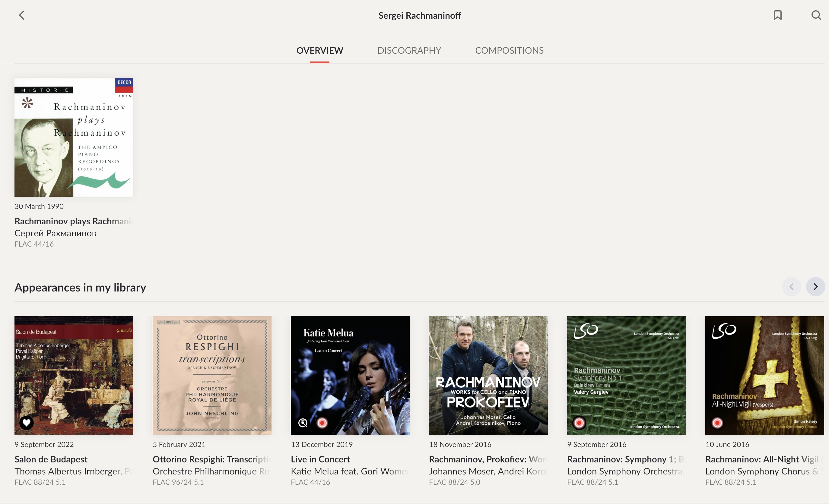Bookmark Sergei Rachmaninoff with the bookmark icon
Screen dimensions: 829x504
pos(777,15)
